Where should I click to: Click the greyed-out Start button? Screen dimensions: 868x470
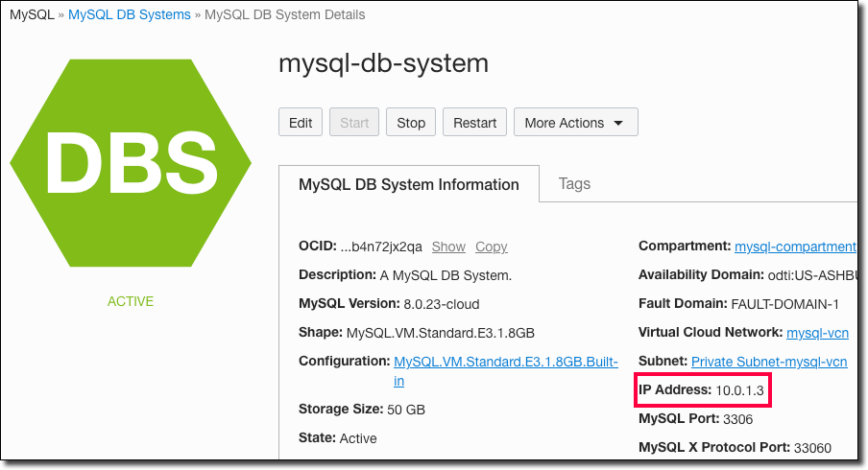pyautogui.click(x=354, y=123)
